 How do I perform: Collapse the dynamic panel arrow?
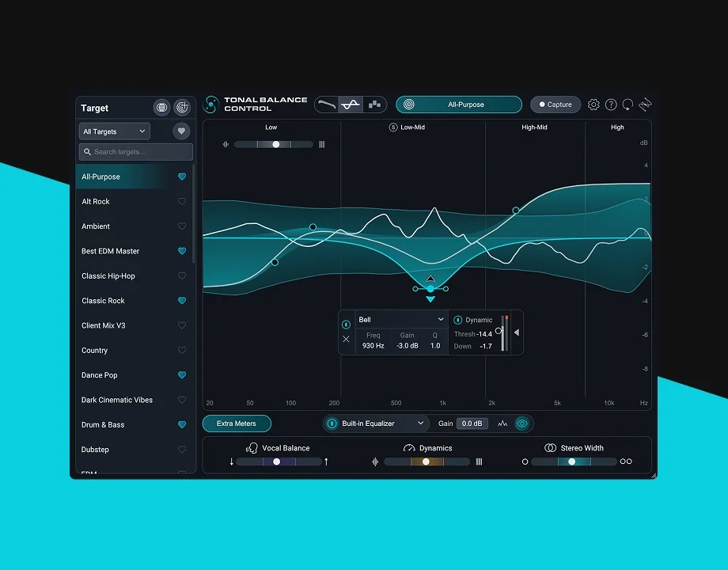pyautogui.click(x=516, y=332)
